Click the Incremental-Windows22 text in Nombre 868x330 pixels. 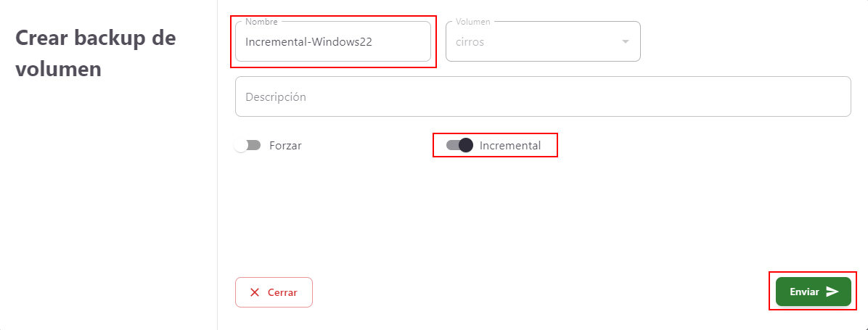(309, 41)
